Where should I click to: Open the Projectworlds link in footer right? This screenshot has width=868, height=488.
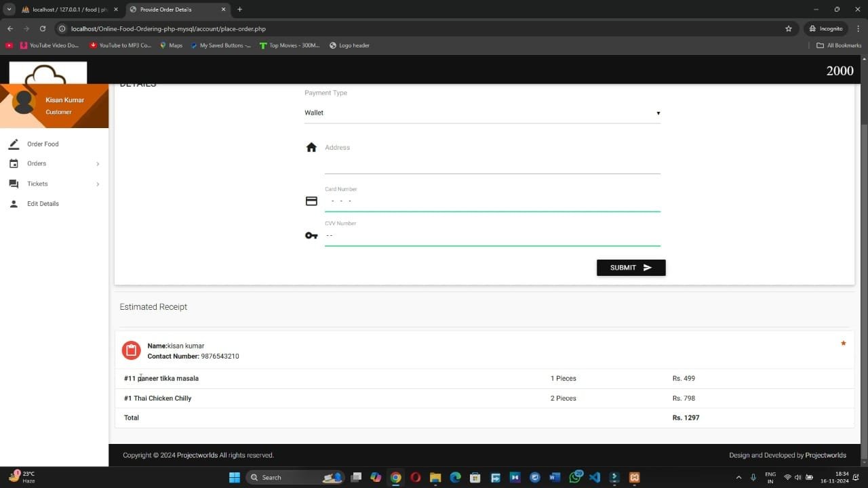[x=825, y=455]
